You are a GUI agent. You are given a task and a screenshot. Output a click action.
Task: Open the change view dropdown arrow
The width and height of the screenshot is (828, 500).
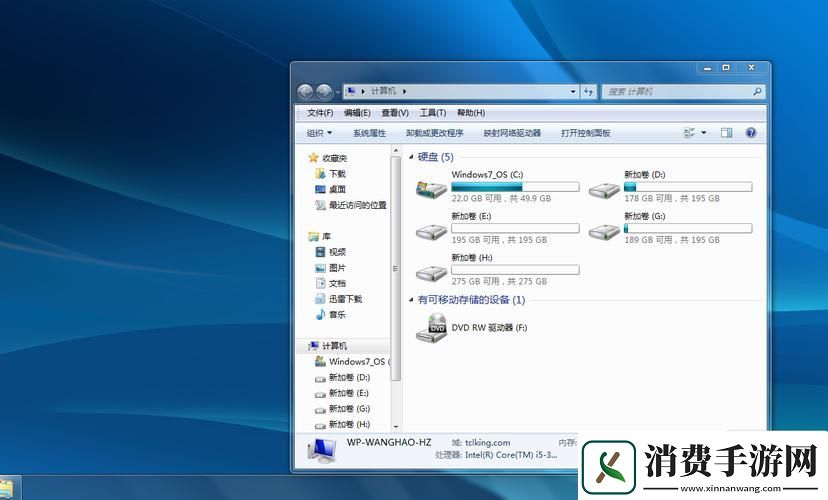click(x=703, y=133)
